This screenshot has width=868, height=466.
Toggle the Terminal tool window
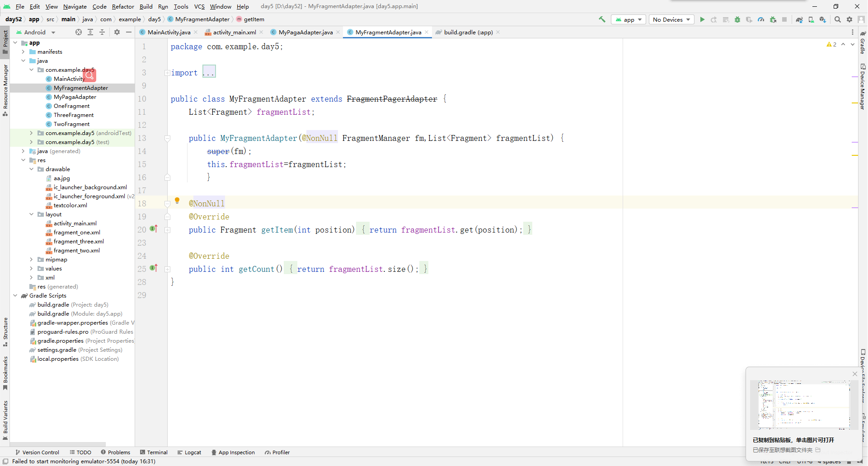[154, 452]
